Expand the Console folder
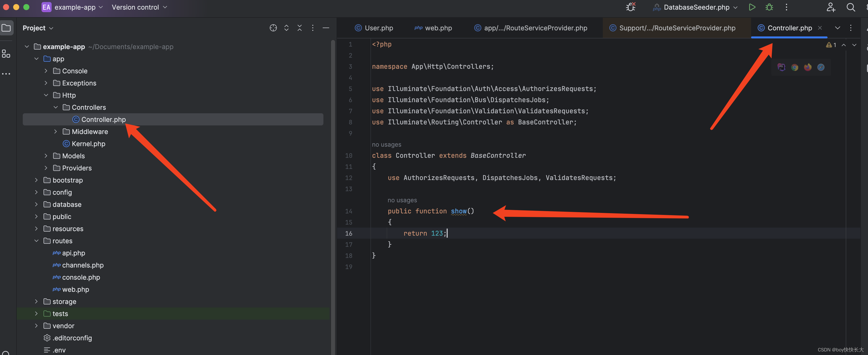 [46, 71]
